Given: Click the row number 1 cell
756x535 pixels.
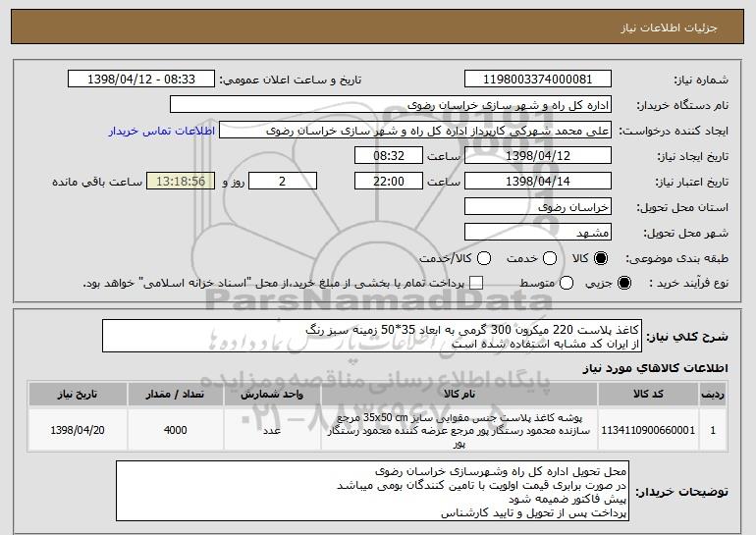Looking at the screenshot, I should pyautogui.click(x=713, y=430).
